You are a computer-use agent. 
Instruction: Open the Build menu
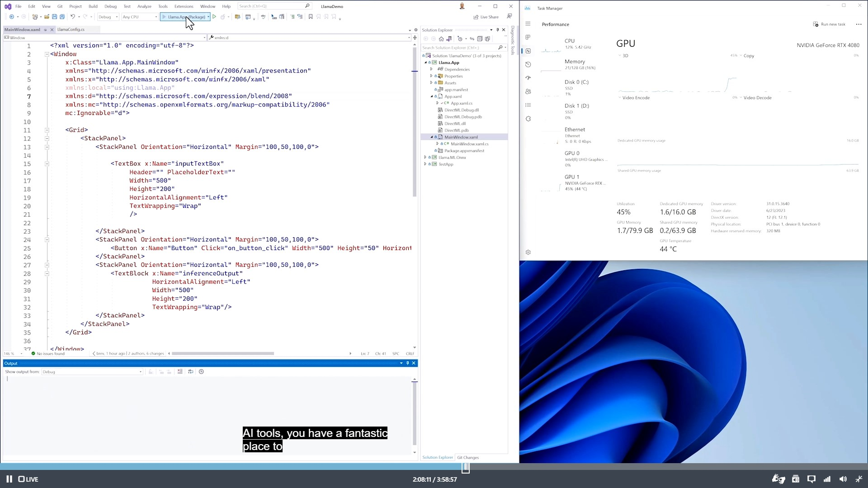(93, 6)
